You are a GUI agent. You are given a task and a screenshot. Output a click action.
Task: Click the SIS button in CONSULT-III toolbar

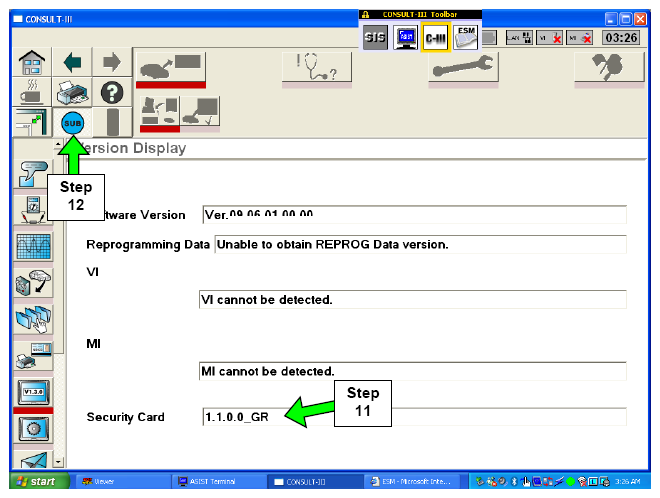click(376, 37)
